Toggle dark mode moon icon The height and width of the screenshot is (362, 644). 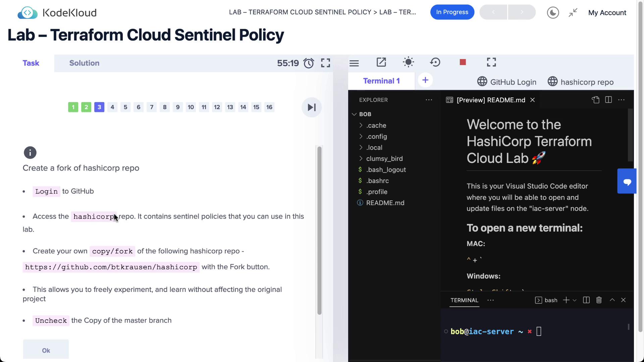coord(553,13)
